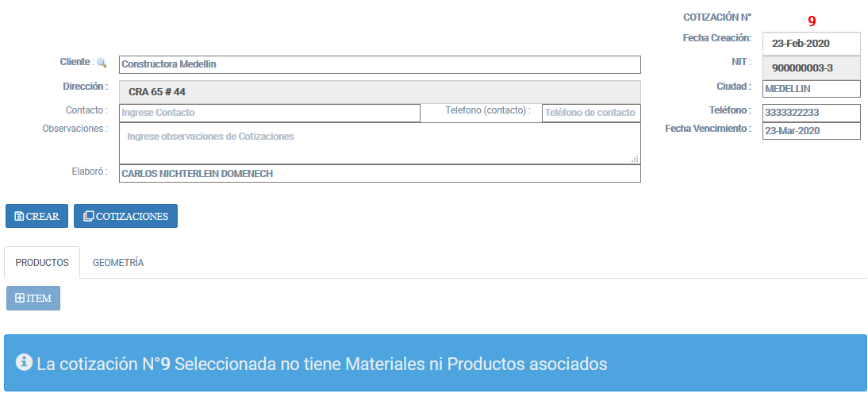The height and width of the screenshot is (401, 868).
Task: Grab the Observaciones textarea resize handle
Action: tap(635, 160)
